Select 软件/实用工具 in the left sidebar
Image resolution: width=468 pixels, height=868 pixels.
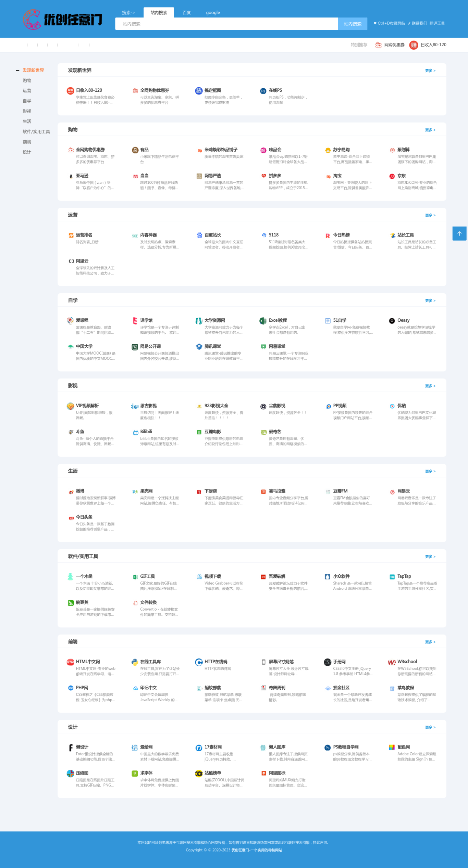coord(36,132)
